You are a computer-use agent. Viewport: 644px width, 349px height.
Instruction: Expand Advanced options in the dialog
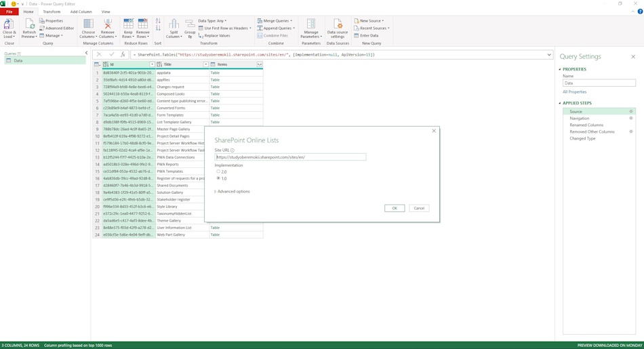(x=232, y=191)
